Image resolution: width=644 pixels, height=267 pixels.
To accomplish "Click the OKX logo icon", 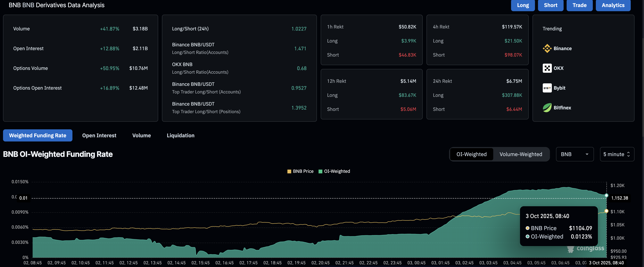I will [x=547, y=68].
